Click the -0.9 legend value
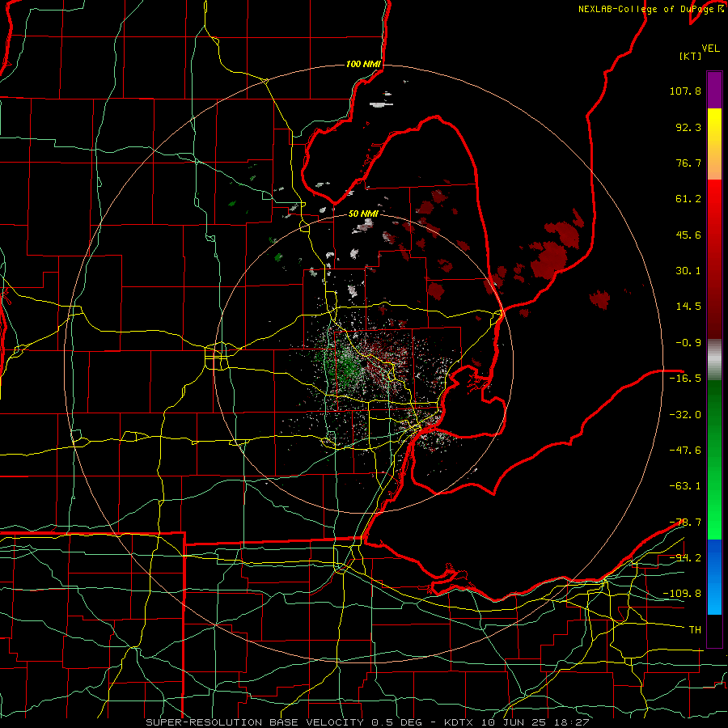Screen dimensions: 728x728 click(x=688, y=343)
